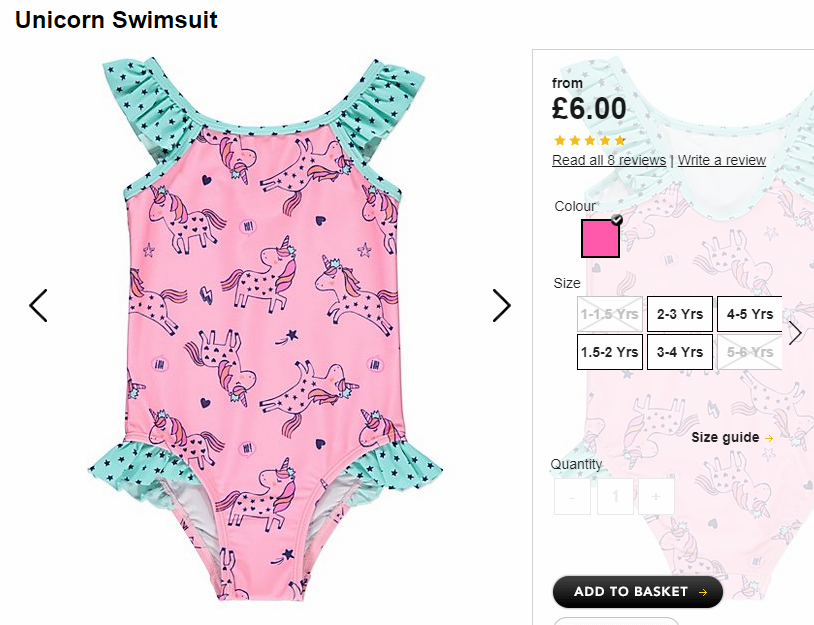Open Read all 8 reviews link

coord(609,160)
